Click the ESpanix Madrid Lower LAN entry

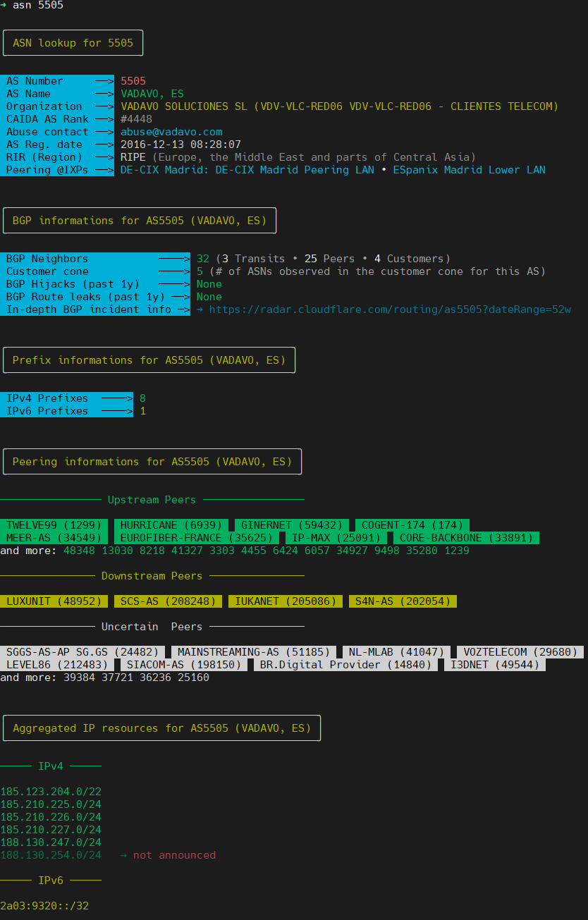469,170
